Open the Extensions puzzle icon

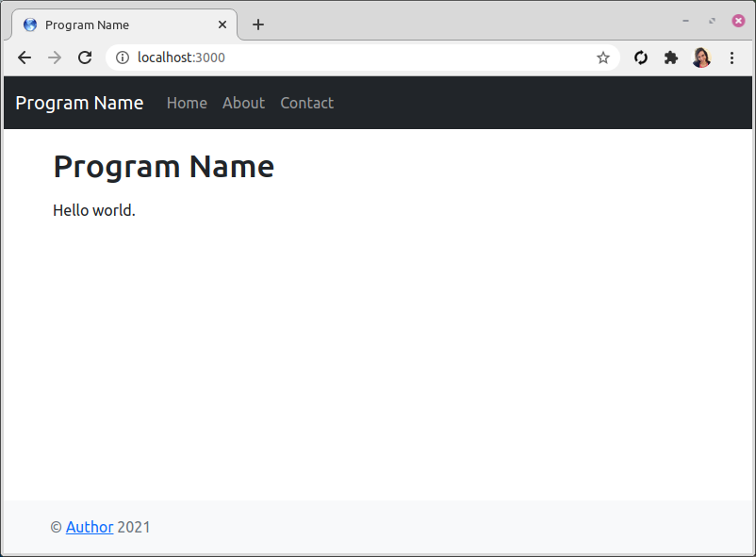(670, 57)
